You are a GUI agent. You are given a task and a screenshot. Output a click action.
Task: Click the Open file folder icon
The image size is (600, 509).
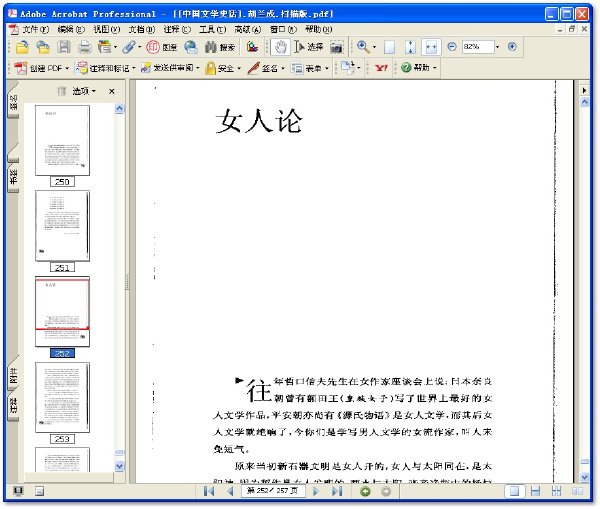pos(22,47)
